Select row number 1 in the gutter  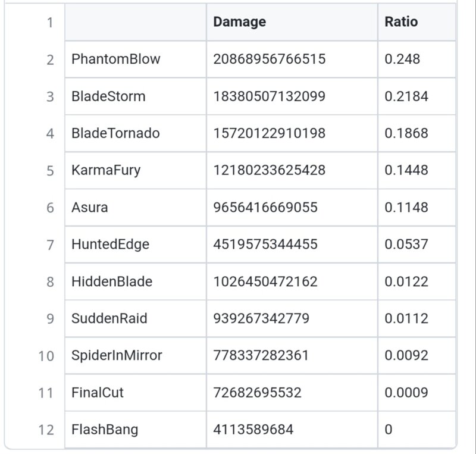tap(50, 23)
